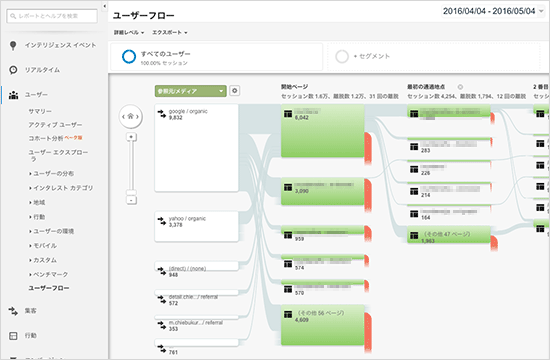Zoom in with the plus button
Screen dimensions: 550x360
point(131,137)
